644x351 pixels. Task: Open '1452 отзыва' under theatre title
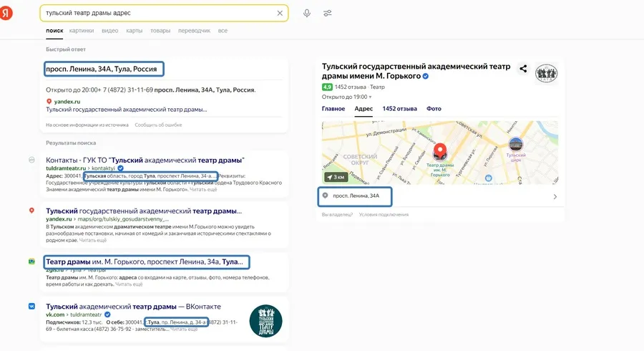click(350, 87)
